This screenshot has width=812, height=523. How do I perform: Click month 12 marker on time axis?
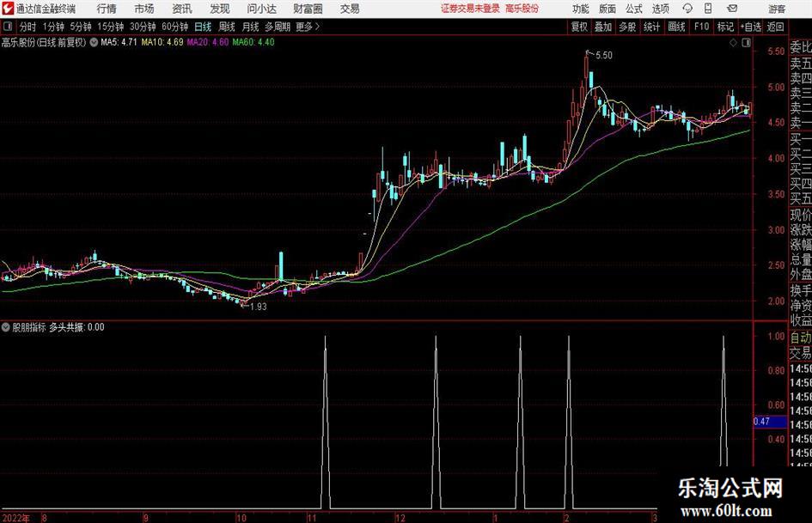400,518
